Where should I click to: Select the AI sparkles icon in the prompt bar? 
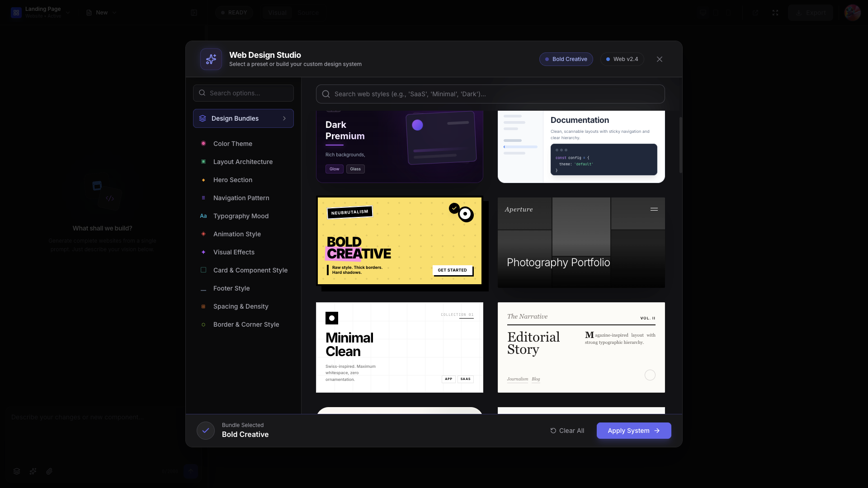tap(33, 471)
